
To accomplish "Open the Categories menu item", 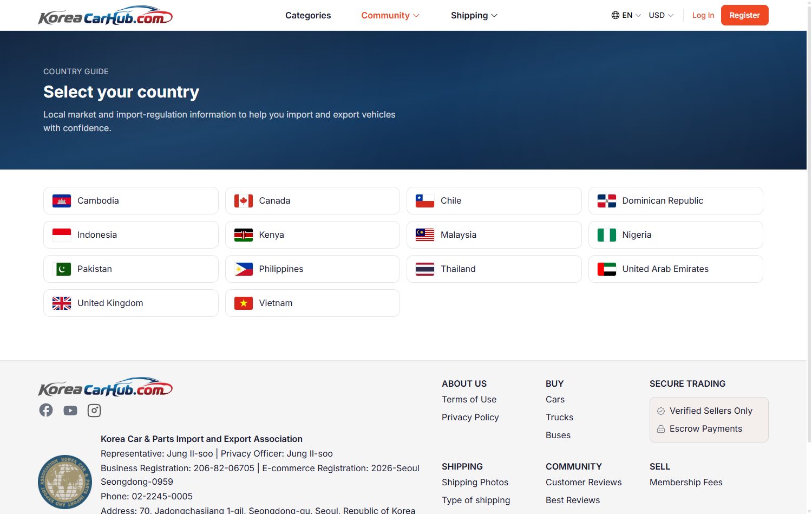I will pyautogui.click(x=308, y=15).
